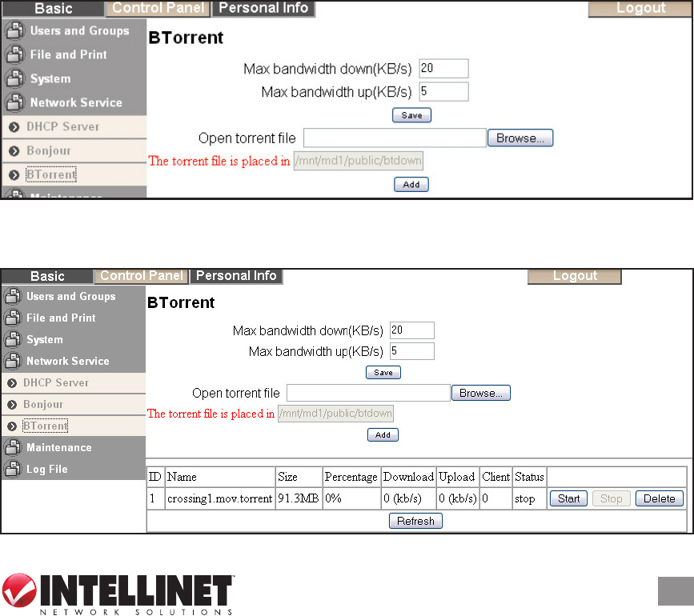Save bandwidth settings in bottom screenshot
Viewport: 694px width, 616px height.
pos(383,372)
